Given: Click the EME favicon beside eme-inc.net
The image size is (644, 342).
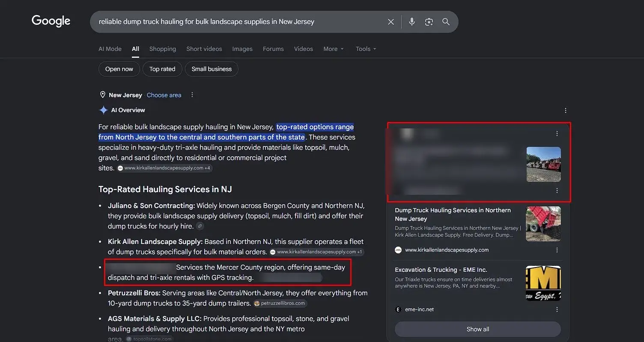Looking at the screenshot, I should click(x=398, y=309).
